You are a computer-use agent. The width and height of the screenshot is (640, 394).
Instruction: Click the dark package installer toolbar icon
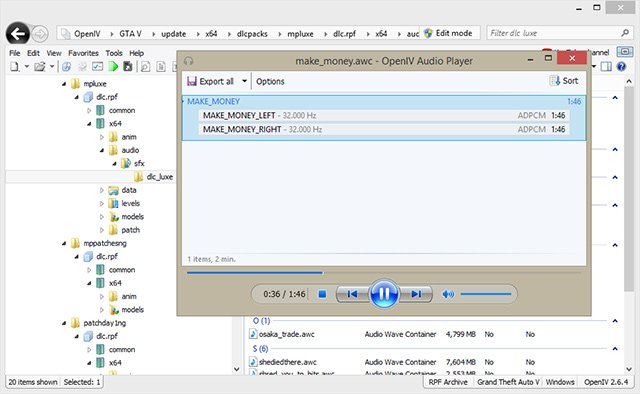128,67
